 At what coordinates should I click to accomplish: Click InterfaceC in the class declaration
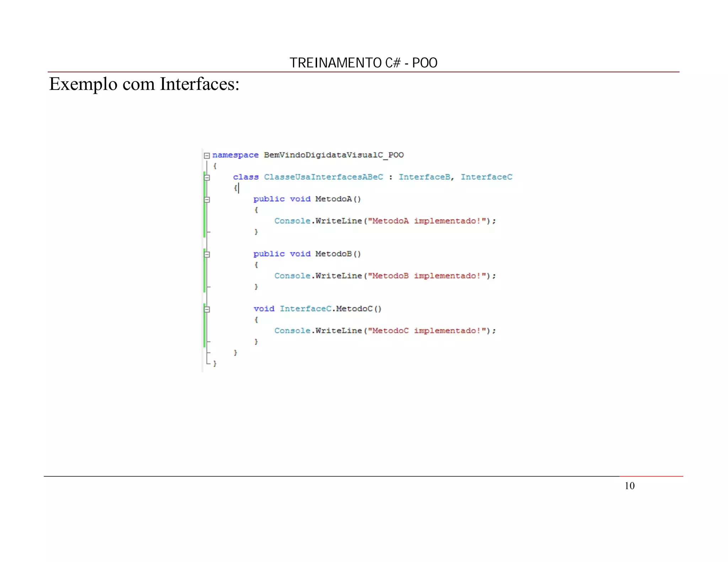(487, 177)
